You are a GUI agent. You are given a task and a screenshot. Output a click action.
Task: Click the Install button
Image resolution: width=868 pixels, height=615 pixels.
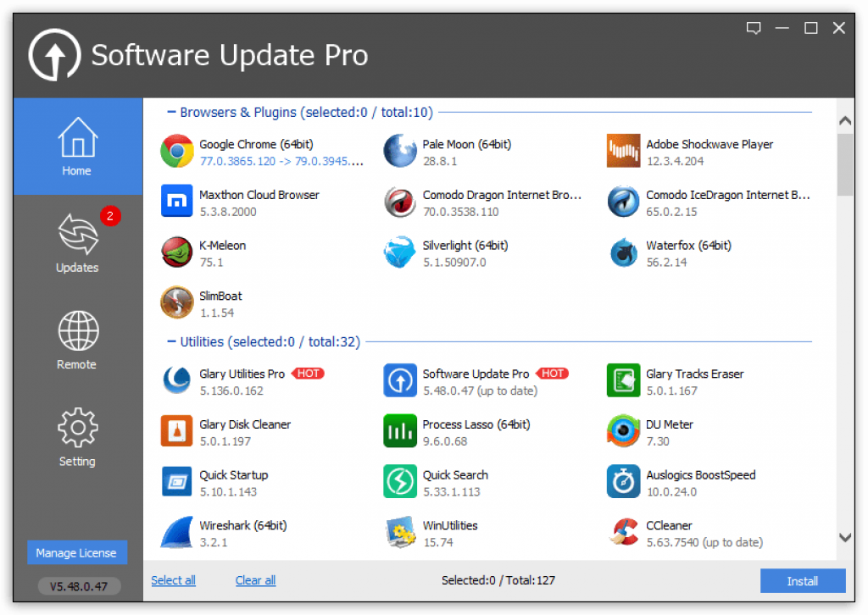[x=803, y=581]
